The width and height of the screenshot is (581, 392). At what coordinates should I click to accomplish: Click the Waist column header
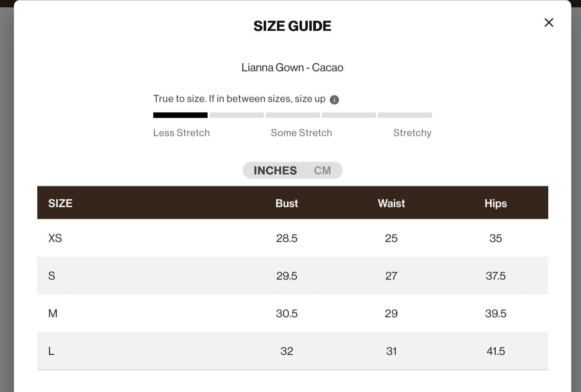[391, 203]
